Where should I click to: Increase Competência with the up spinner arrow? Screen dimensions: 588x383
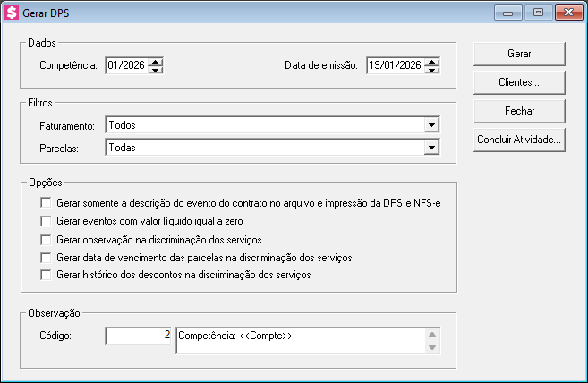[x=156, y=61]
